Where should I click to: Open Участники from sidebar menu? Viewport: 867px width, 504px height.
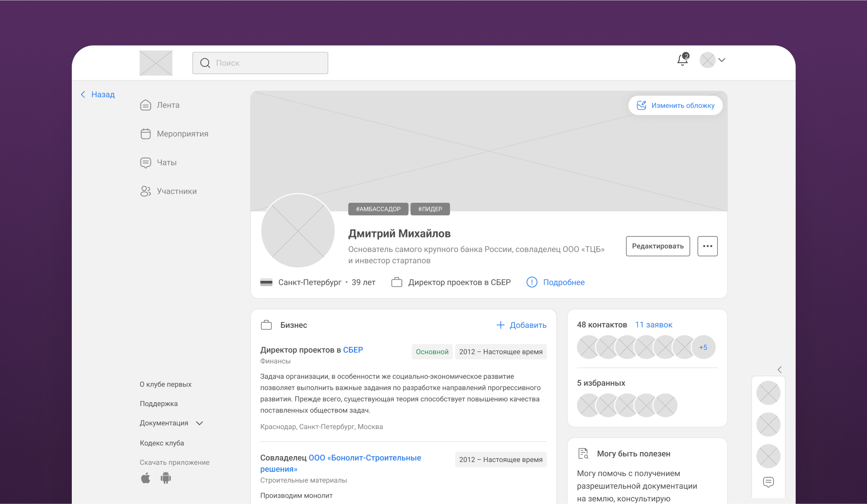click(176, 191)
